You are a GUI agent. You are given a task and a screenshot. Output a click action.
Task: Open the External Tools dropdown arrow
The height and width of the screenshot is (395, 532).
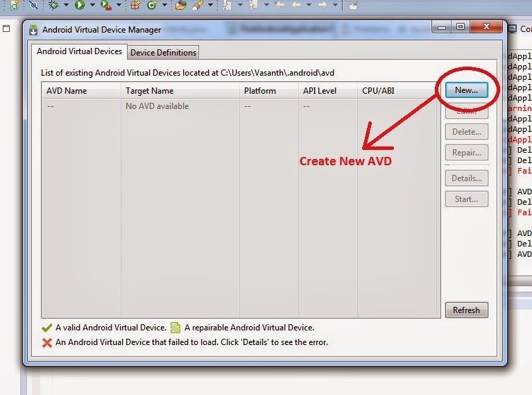tap(119, 5)
